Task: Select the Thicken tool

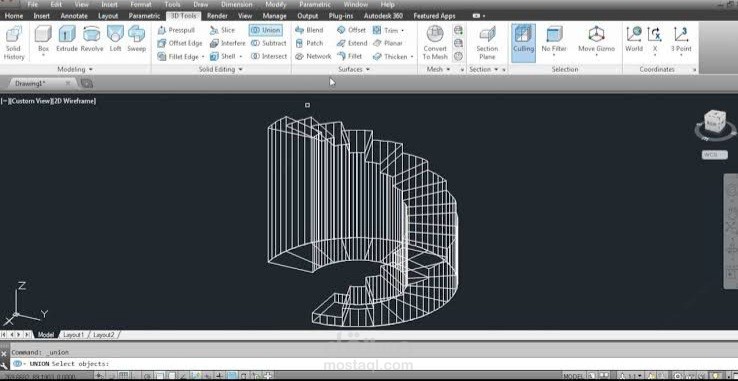Action: point(390,57)
